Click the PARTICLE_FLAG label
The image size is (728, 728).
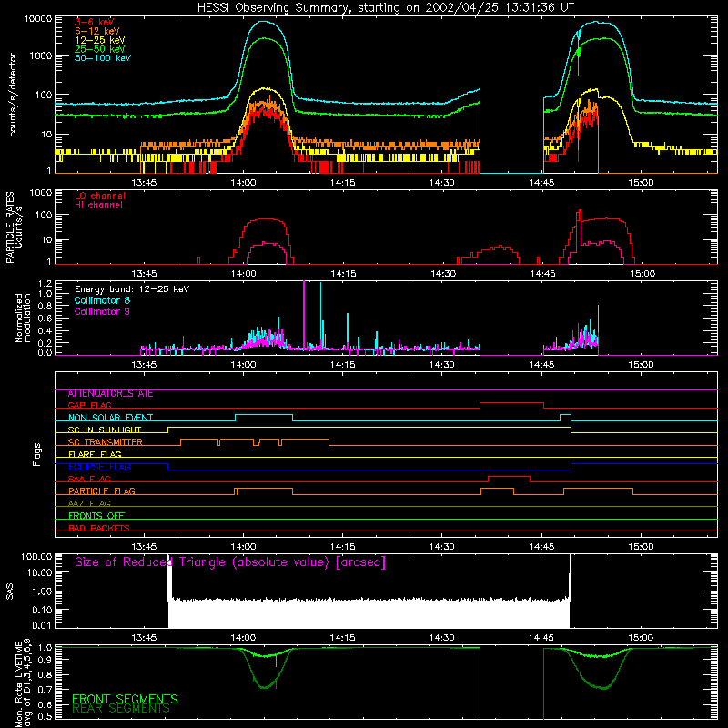click(101, 491)
